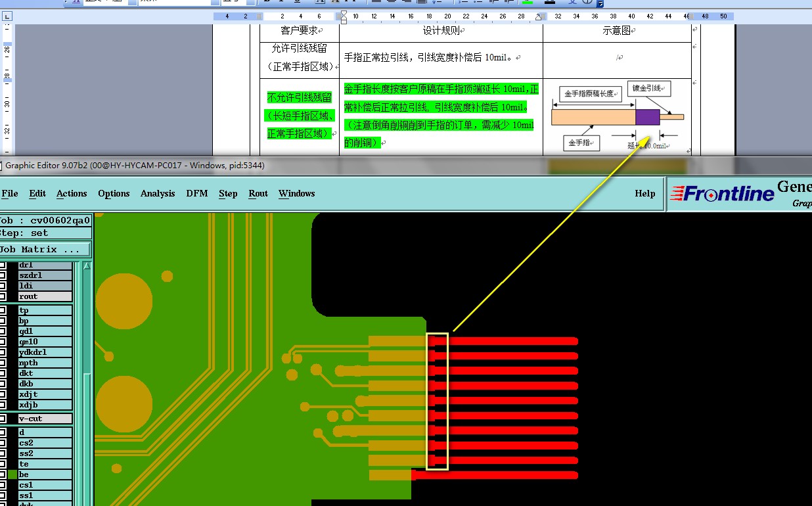Click the black color swatch of te layer
Viewport: 812px width, 506px height.
click(x=12, y=464)
